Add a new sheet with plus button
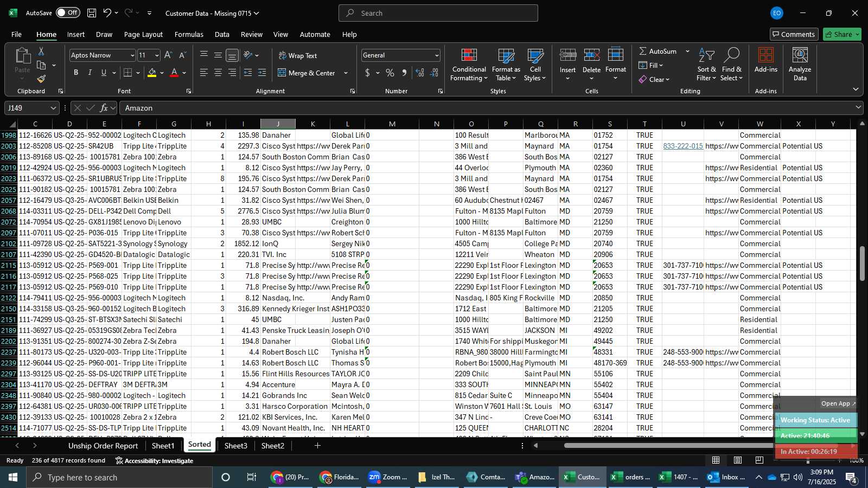 [317, 446]
